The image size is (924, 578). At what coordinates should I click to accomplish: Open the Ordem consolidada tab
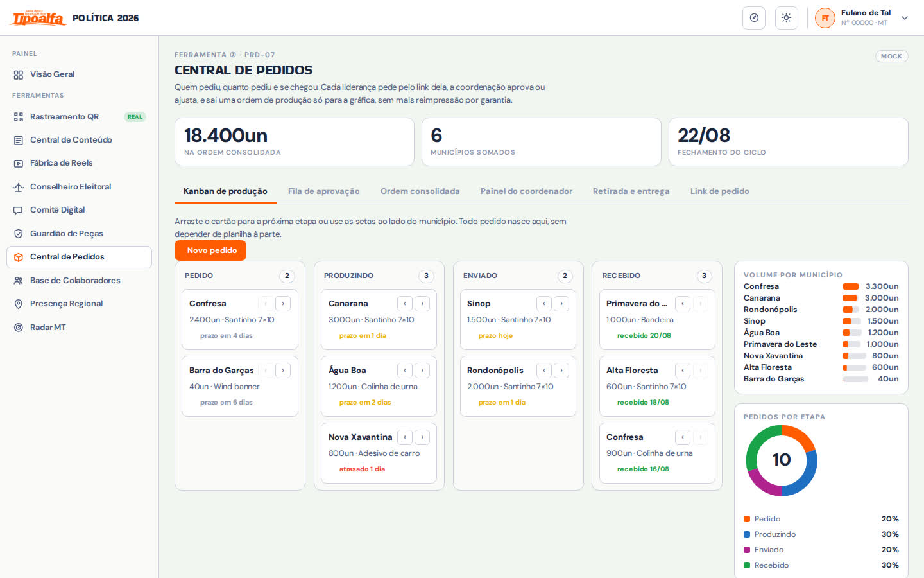420,191
